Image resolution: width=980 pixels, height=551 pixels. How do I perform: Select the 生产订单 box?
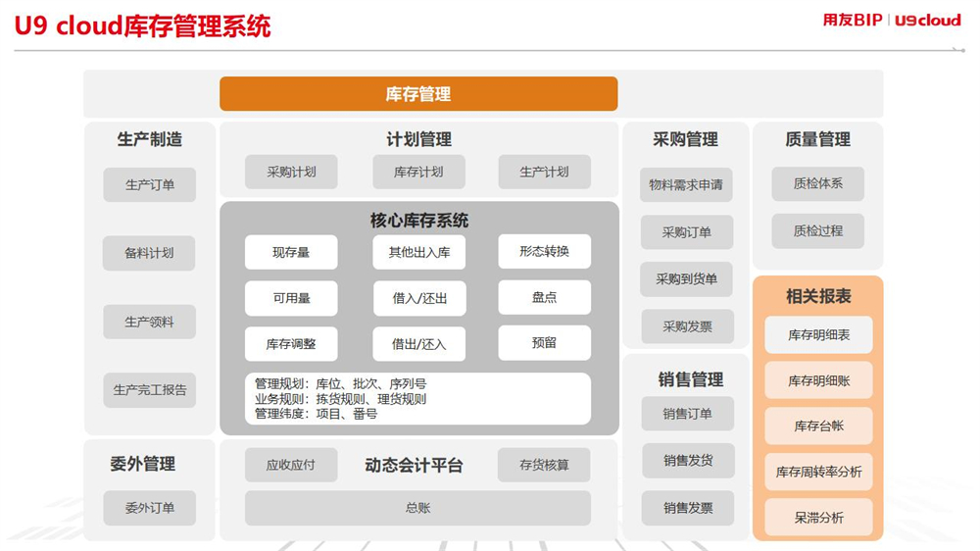149,184
